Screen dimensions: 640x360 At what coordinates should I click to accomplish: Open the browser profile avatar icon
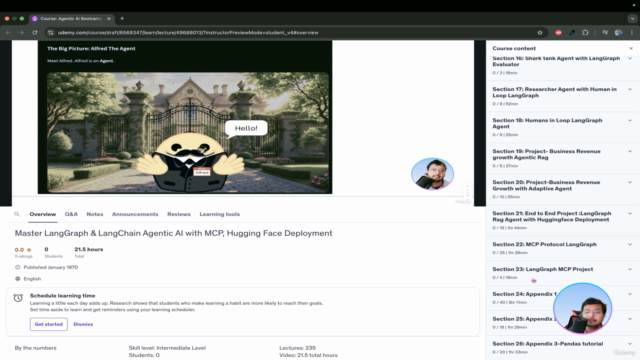pyautogui.click(x=618, y=33)
